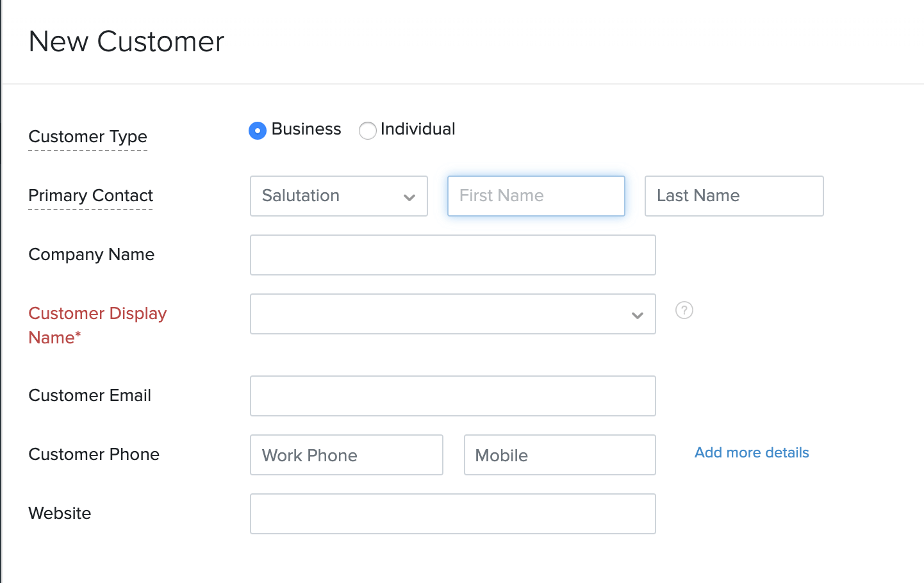Select the Business customer type
Screen dimensions: 924x583
point(258,131)
